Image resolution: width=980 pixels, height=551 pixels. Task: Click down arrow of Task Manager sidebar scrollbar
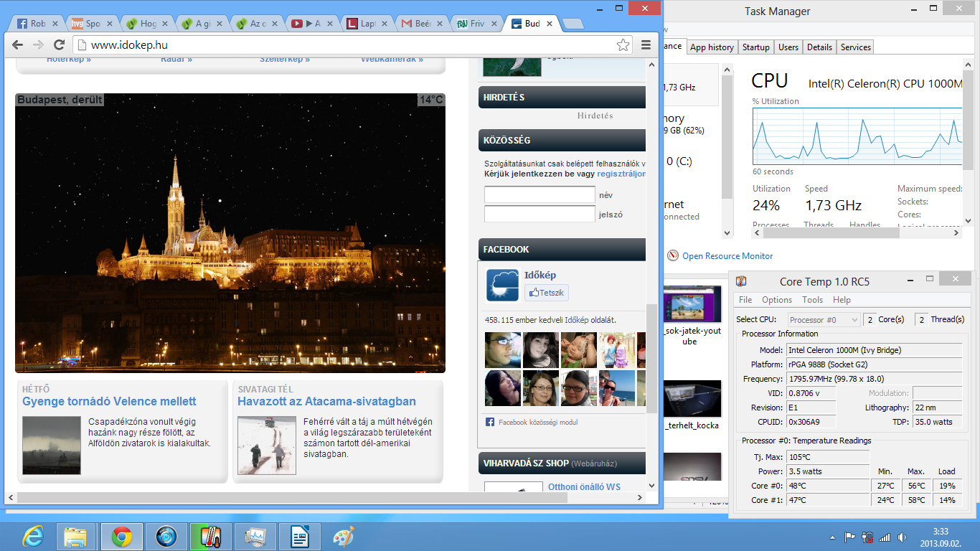[x=727, y=232]
